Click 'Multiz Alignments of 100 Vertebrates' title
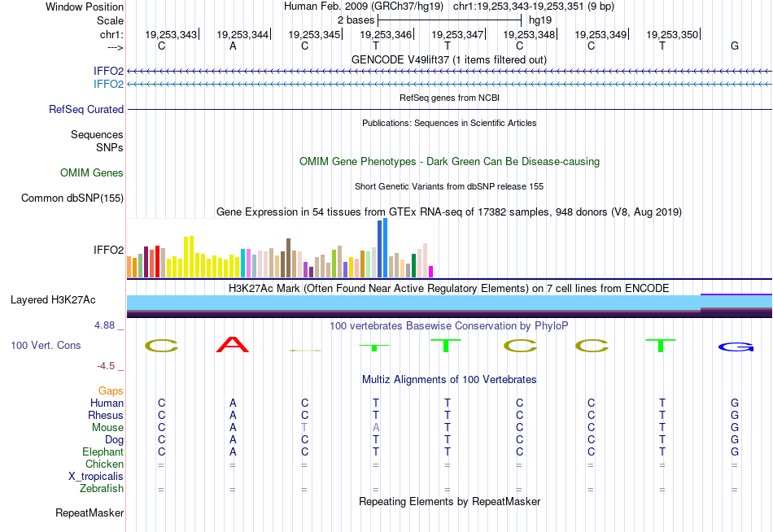 pos(449,380)
